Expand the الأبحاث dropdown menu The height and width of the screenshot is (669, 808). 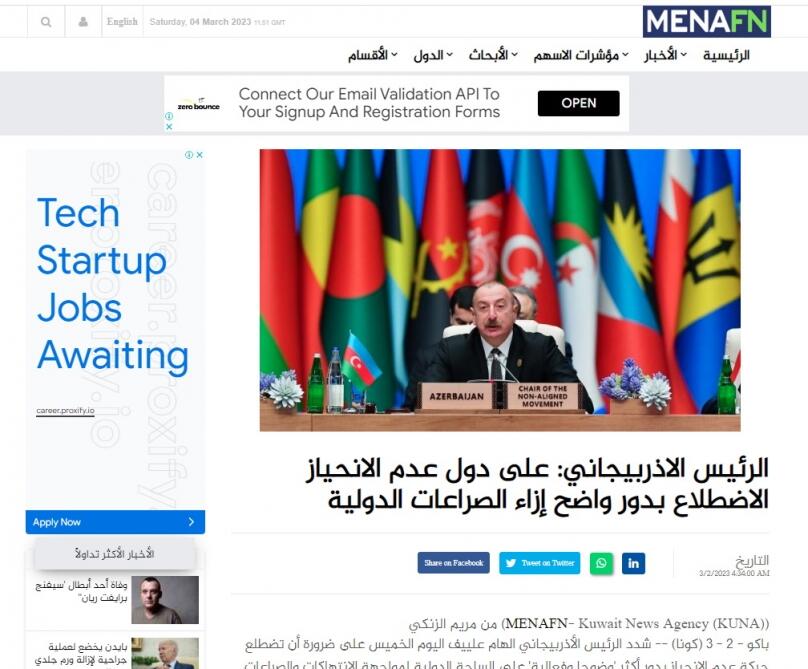click(x=493, y=55)
